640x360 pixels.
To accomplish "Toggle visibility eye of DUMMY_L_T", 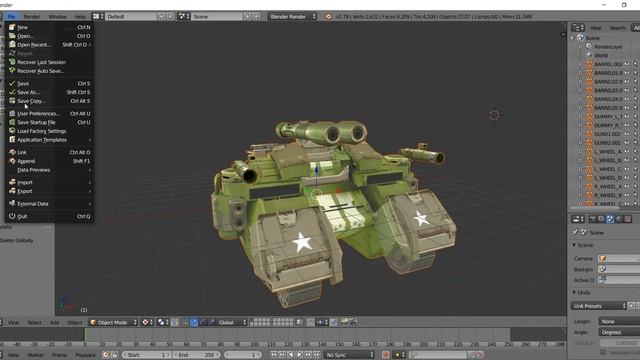I will (627, 116).
